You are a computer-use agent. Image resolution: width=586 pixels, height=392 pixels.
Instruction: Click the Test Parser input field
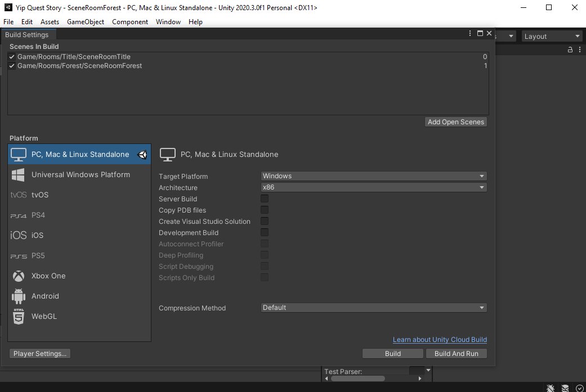417,370
